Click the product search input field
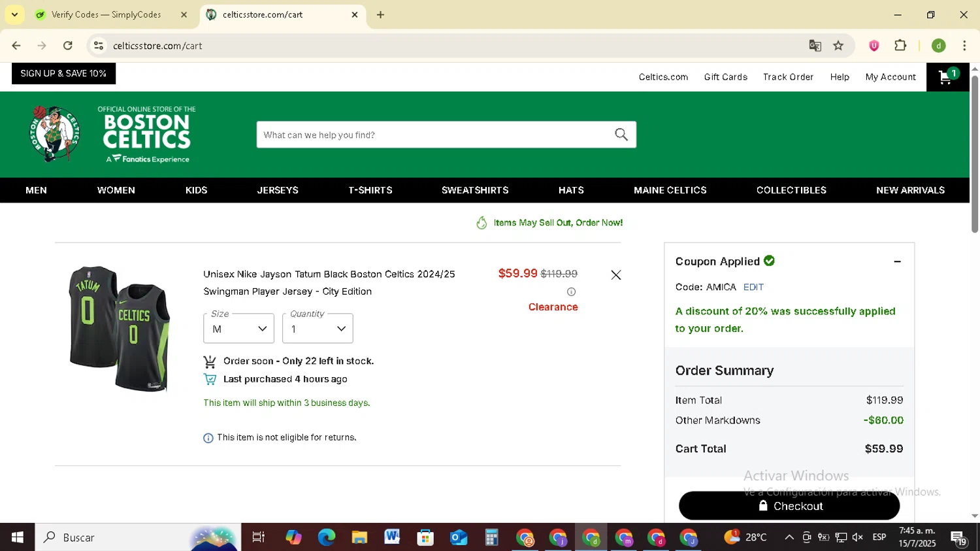Screen dimensions: 980x551 [x=434, y=135]
